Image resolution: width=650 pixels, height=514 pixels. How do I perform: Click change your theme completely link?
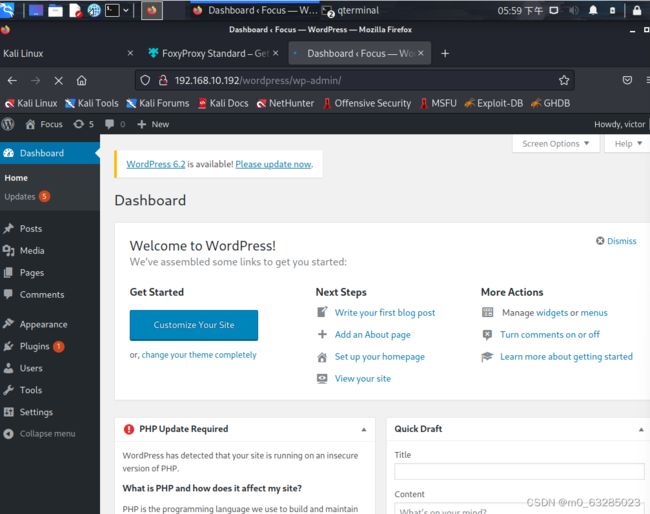(199, 355)
